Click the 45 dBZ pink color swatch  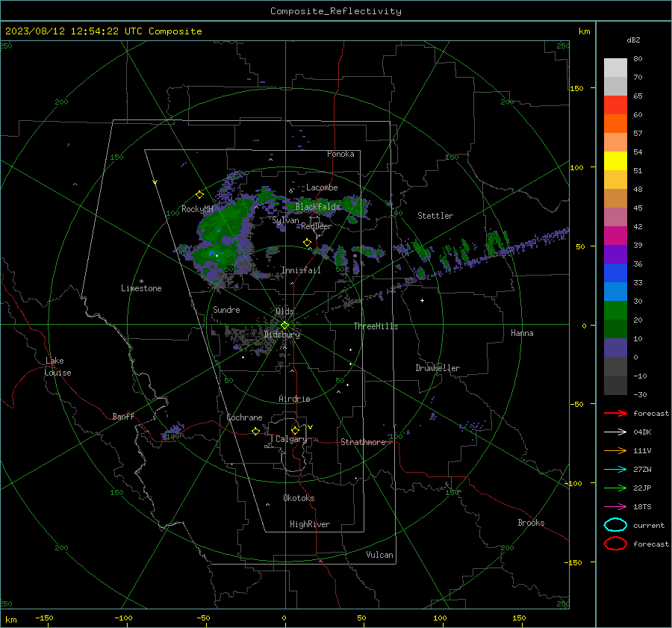(x=615, y=217)
